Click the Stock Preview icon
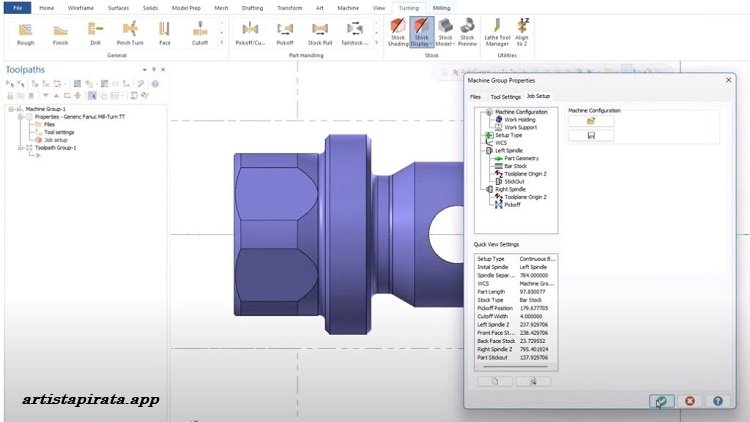 (467, 31)
